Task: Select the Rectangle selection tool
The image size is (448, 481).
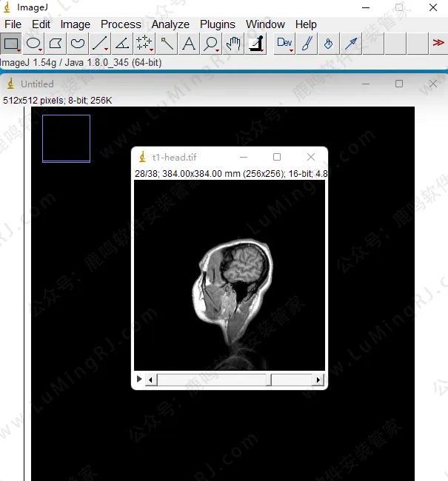Action: pyautogui.click(x=11, y=44)
